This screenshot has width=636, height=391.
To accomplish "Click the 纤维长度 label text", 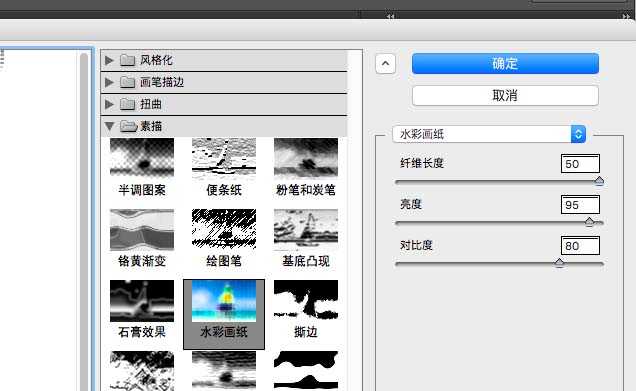I will pyautogui.click(x=422, y=163).
